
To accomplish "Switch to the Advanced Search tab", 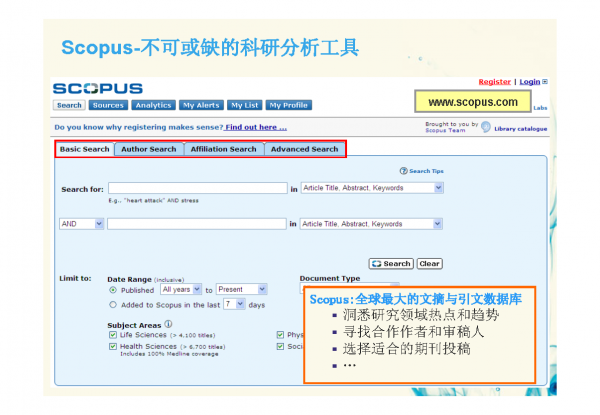I will [305, 149].
